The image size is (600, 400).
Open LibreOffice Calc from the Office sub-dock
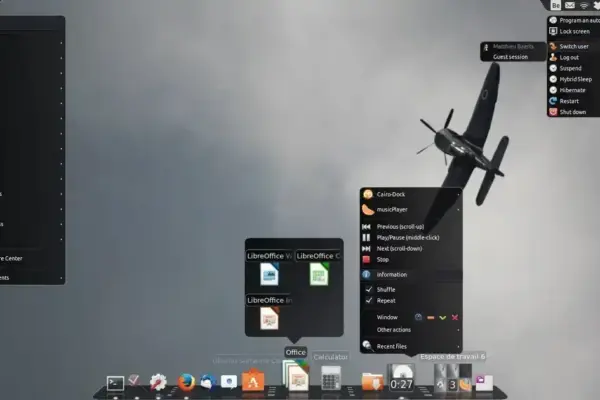[x=319, y=274]
